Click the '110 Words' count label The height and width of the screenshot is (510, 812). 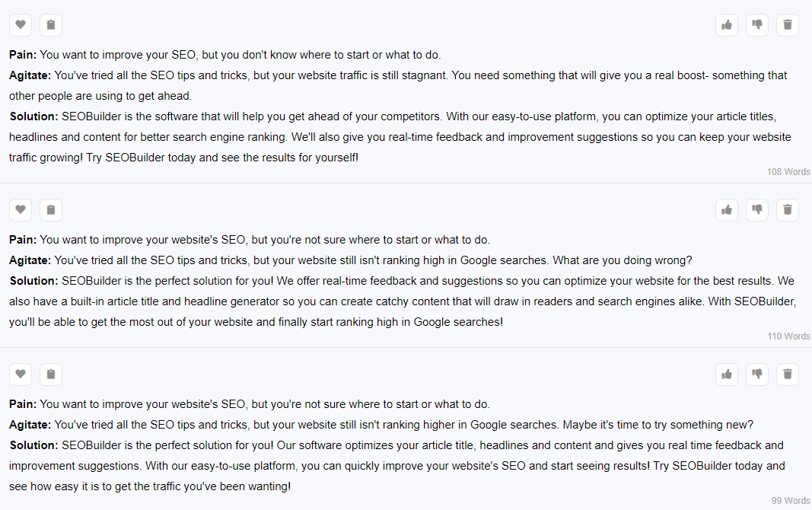coord(788,336)
